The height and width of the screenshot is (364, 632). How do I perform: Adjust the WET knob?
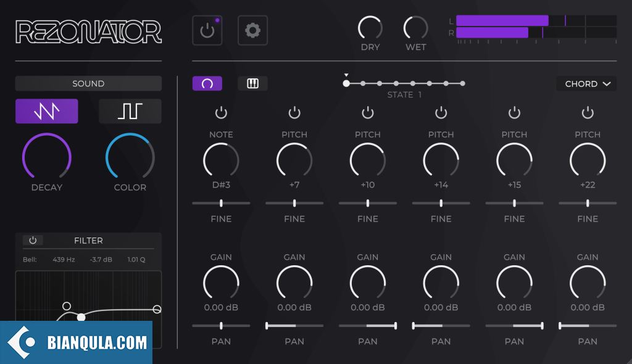pos(415,28)
